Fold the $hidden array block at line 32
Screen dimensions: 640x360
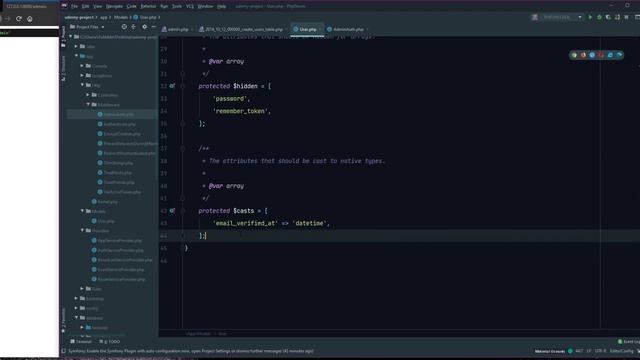point(183,86)
